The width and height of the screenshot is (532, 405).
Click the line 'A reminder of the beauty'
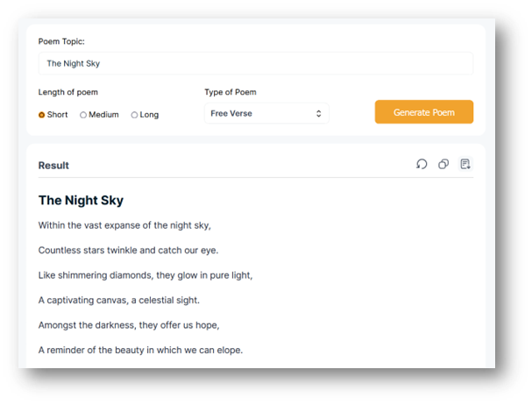point(139,350)
